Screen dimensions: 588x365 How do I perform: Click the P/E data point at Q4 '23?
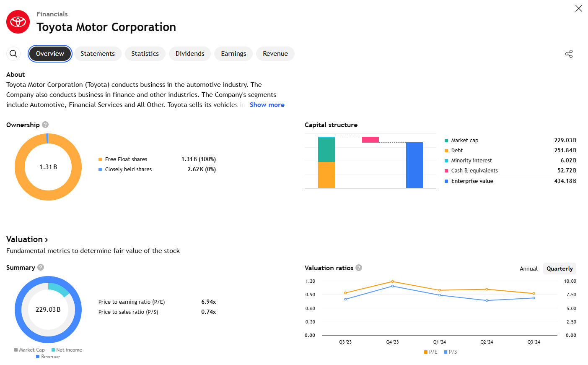pyautogui.click(x=393, y=282)
